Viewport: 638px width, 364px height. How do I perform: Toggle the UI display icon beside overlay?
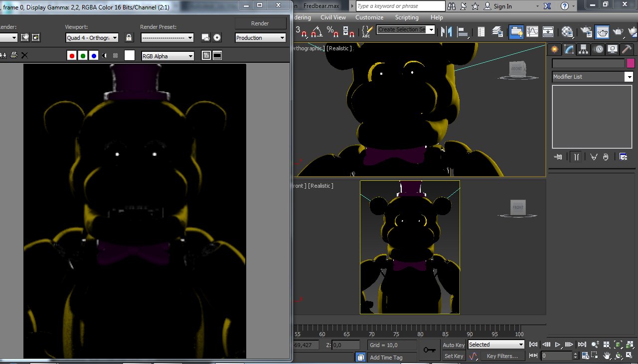point(217,56)
